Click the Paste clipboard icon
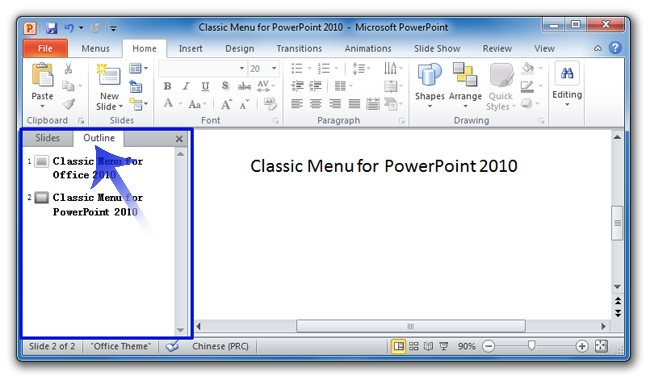 (42, 76)
